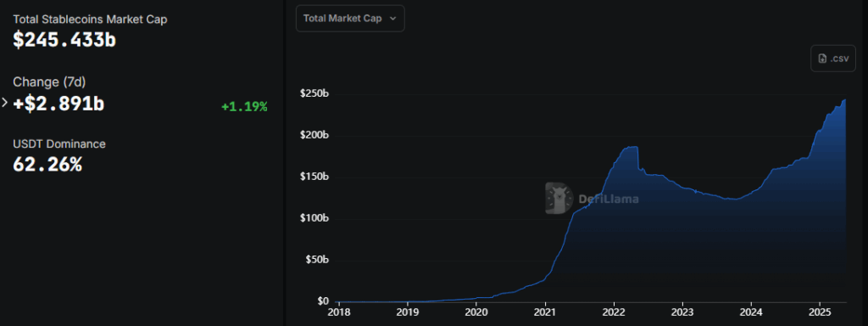Image resolution: width=868 pixels, height=326 pixels.
Task: Click the +$2.891b weekly change value
Action: coord(58,104)
